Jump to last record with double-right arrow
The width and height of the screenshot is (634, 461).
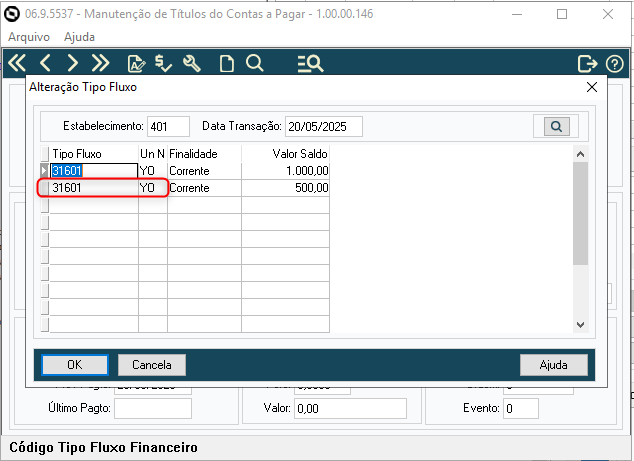pos(100,63)
